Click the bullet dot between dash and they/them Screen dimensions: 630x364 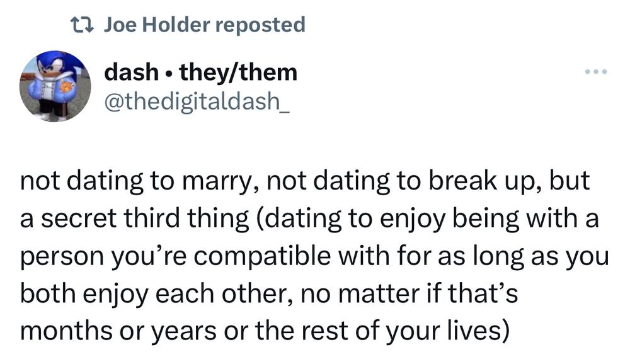[x=169, y=74]
